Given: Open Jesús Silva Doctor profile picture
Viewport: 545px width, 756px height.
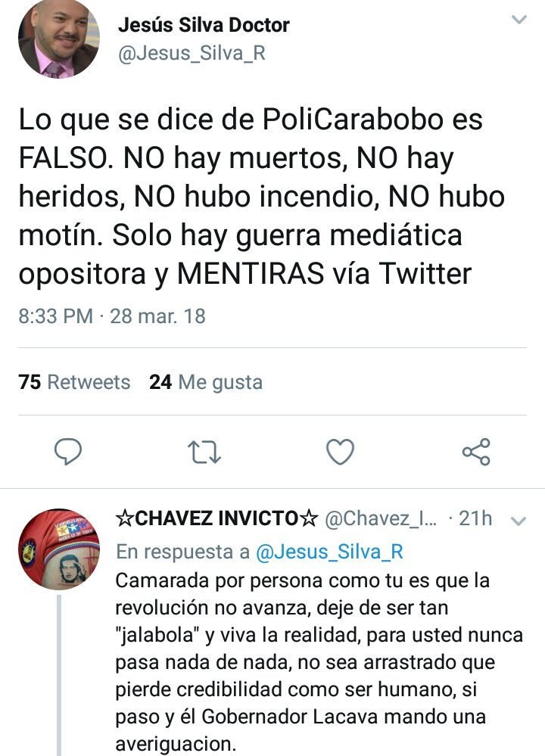Looking at the screenshot, I should 59,39.
